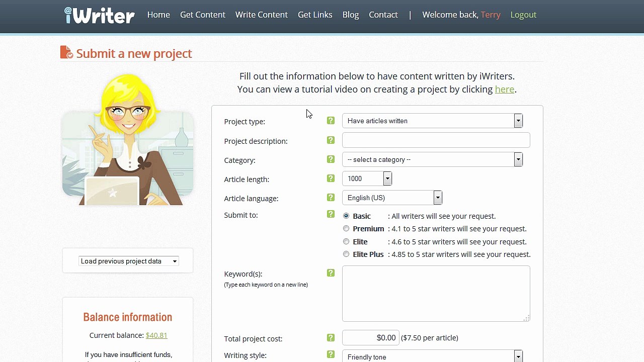
Task: Open the Get Content nav item
Action: click(x=203, y=15)
